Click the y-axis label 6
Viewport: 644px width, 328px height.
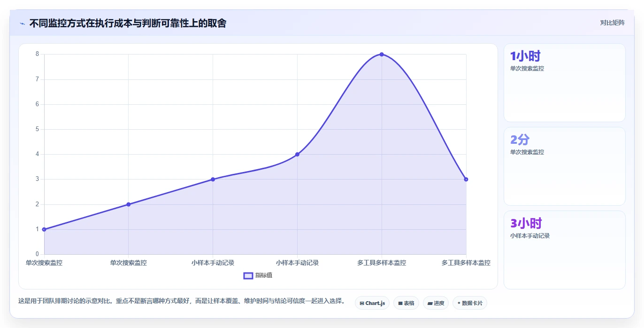pyautogui.click(x=37, y=104)
